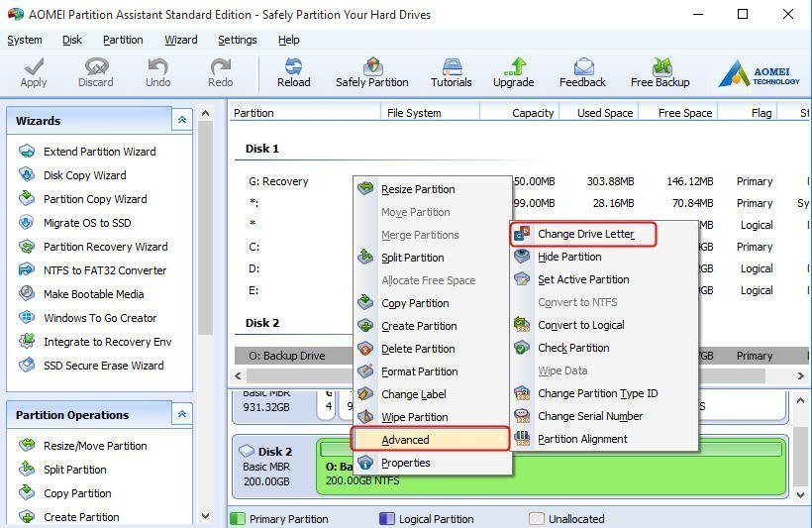Sort by the Capacity column header
Image resolution: width=812 pixels, height=528 pixels.
point(520,113)
